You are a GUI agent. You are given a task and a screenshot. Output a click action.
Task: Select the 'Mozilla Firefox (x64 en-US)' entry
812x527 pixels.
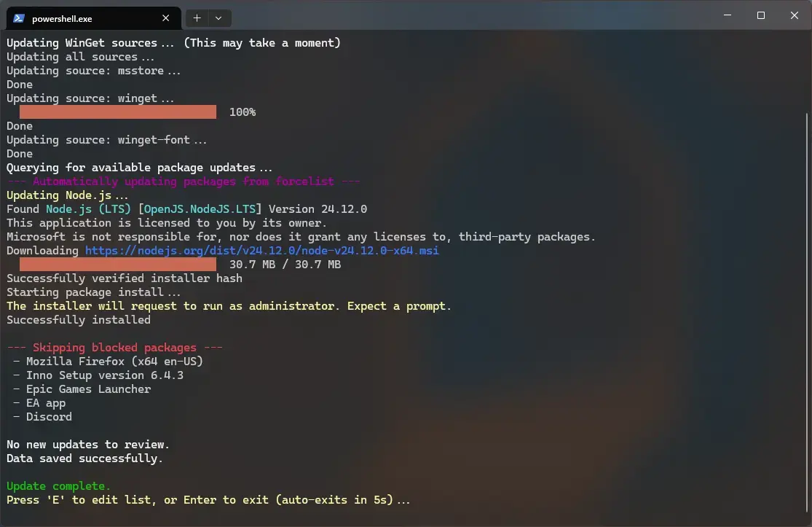(x=114, y=361)
